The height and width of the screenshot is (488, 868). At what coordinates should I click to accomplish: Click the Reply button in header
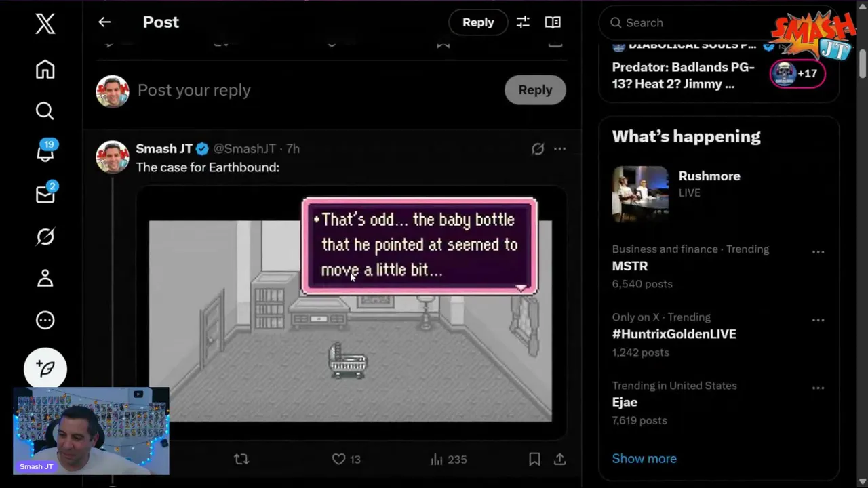(478, 22)
